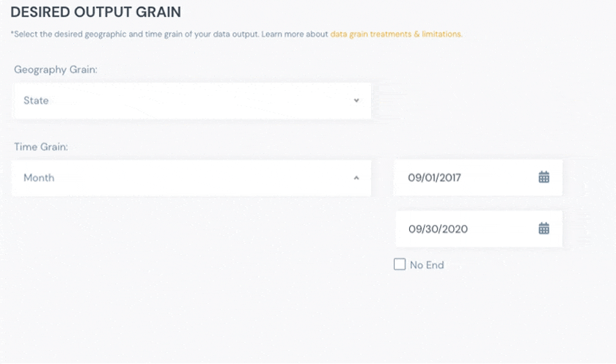Click the "State" selected value text
This screenshot has width=616, height=364.
tap(36, 100)
